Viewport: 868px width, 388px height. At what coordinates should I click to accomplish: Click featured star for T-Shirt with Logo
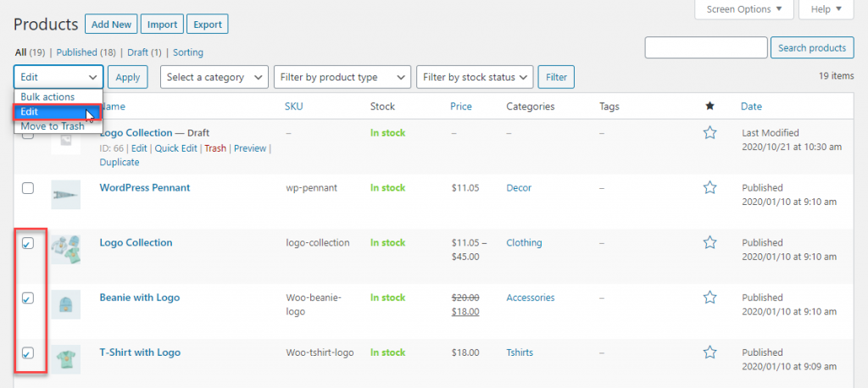[x=710, y=352]
